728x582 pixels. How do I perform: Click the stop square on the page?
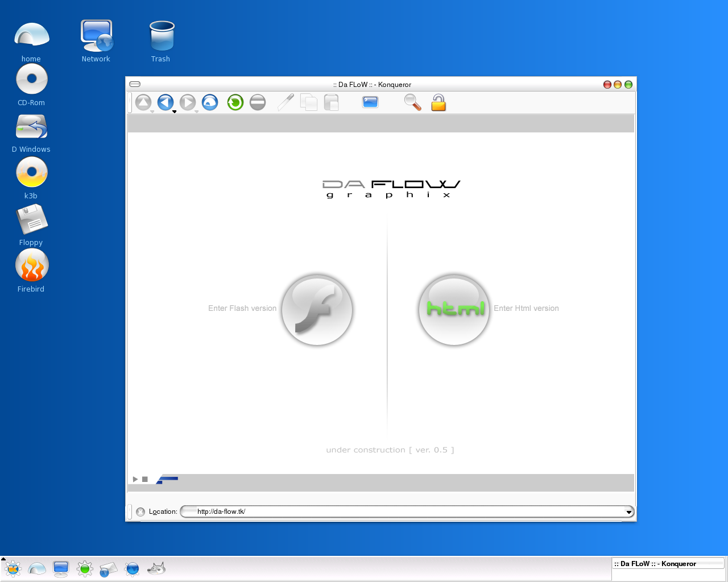tap(145, 479)
